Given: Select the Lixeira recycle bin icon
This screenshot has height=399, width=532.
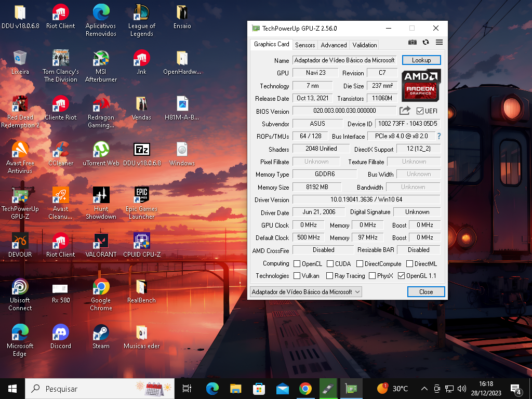Looking at the screenshot, I should (x=20, y=62).
